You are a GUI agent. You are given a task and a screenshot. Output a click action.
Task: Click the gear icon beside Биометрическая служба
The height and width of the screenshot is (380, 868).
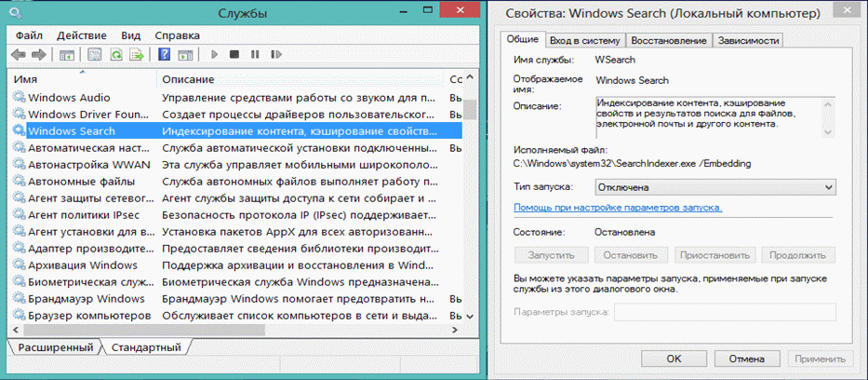[x=20, y=282]
